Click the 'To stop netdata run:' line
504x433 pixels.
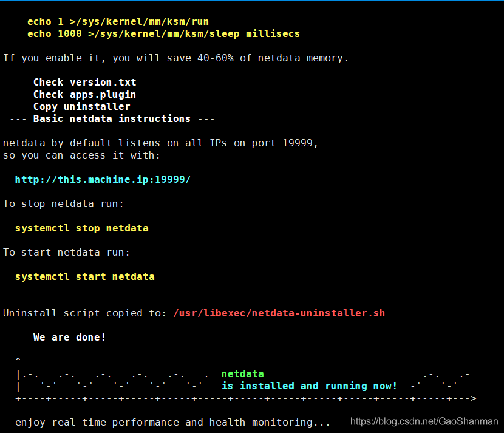(x=63, y=204)
